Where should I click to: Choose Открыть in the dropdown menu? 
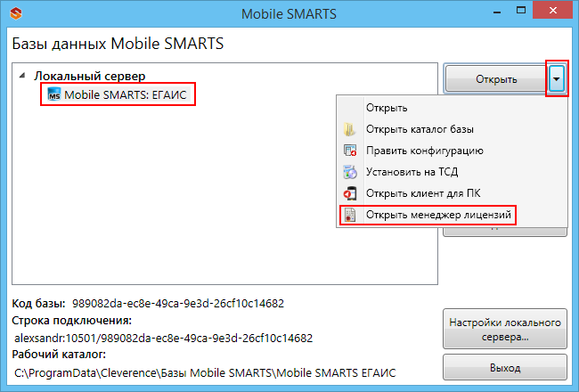pos(452,108)
